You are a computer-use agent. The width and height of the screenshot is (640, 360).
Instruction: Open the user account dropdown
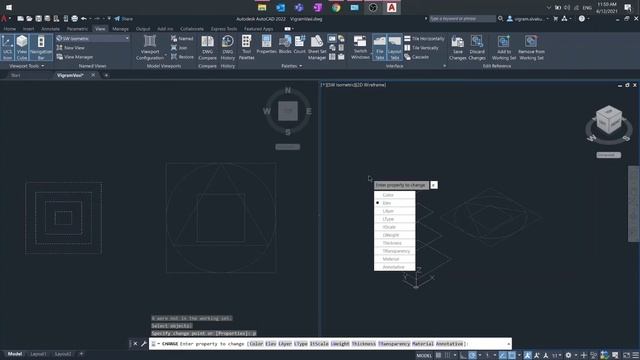528,19
